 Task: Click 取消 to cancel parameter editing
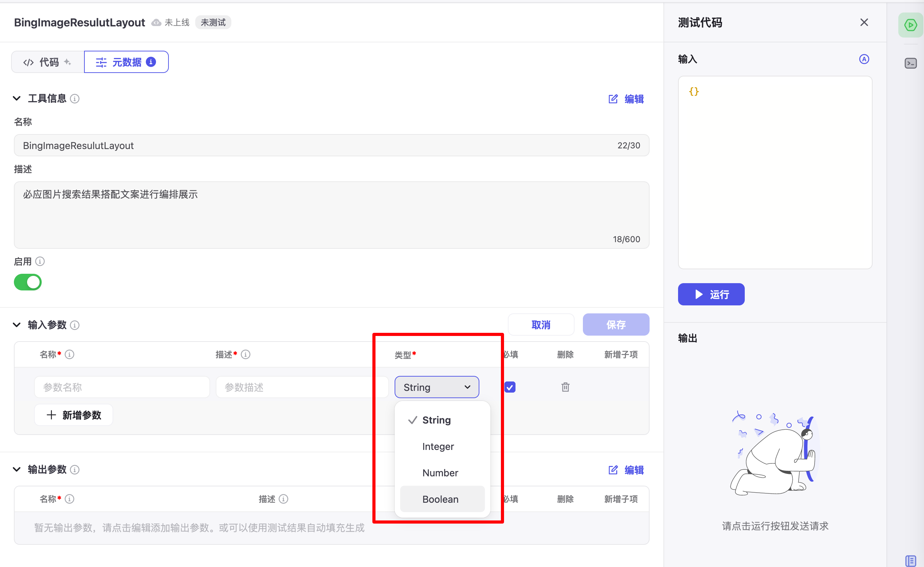pos(541,324)
